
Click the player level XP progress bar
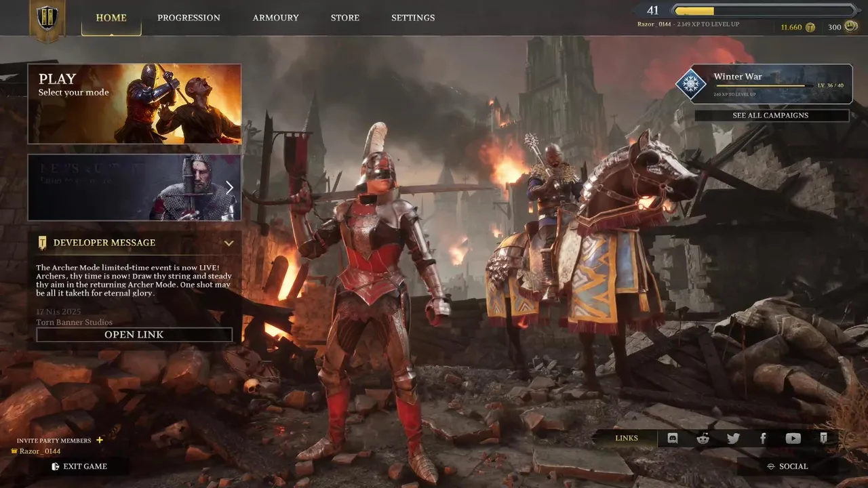pos(764,11)
